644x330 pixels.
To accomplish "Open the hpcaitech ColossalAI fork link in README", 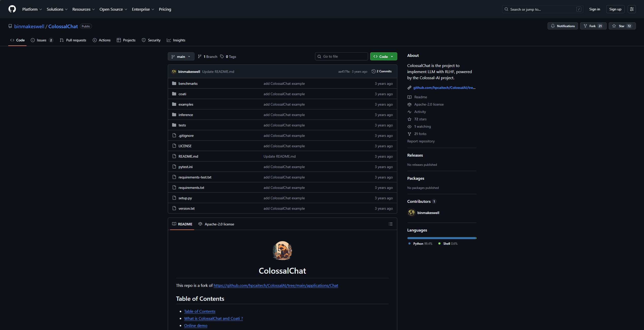I will point(276,285).
